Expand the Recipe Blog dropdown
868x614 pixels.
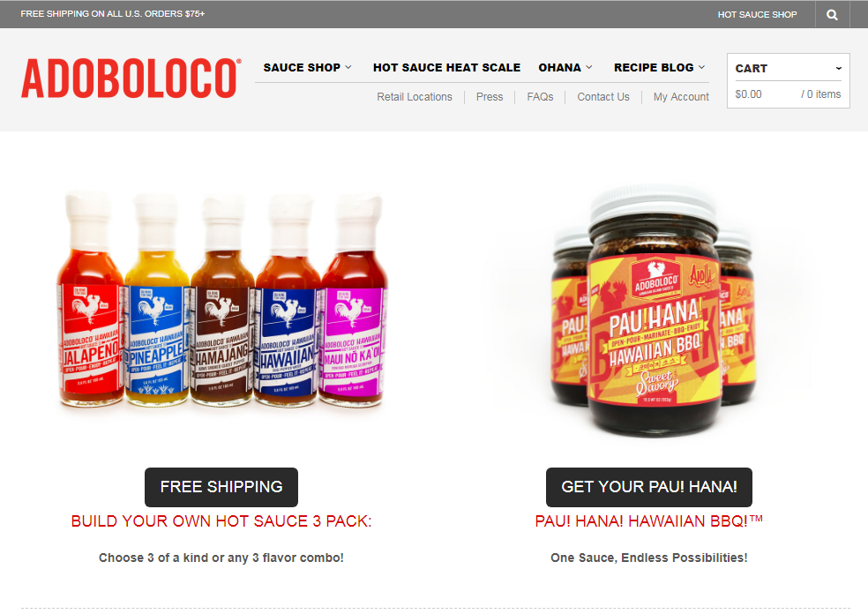(659, 68)
